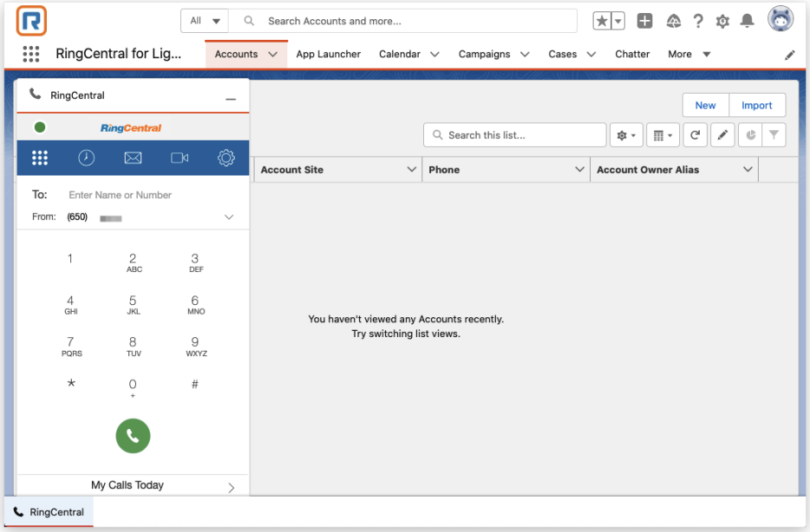Tap the pound key on the keypad
Screen dimensions: 810x532
click(x=195, y=385)
